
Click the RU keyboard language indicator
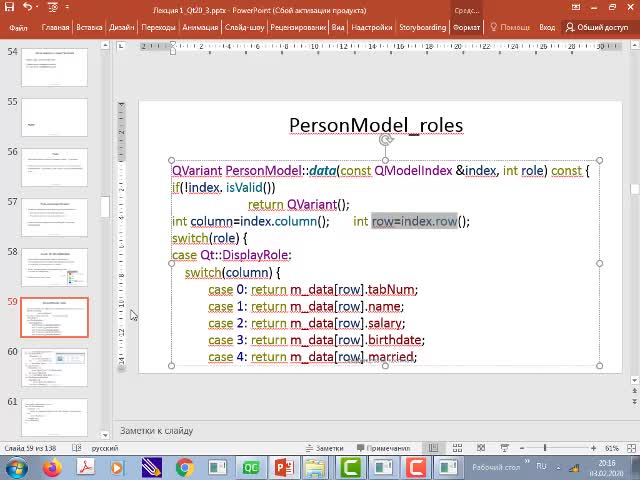[541, 466]
